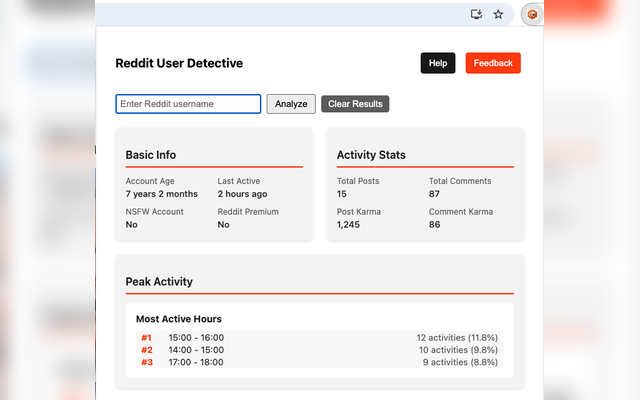Select the 17:00 - 18:00 time range
The height and width of the screenshot is (400, 640).
(196, 362)
